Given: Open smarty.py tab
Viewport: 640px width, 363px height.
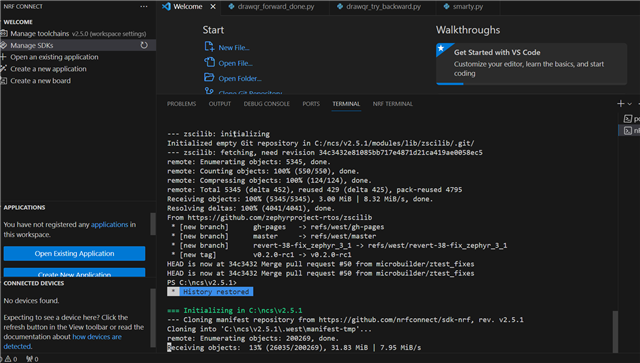Looking at the screenshot, I should coord(468,7).
